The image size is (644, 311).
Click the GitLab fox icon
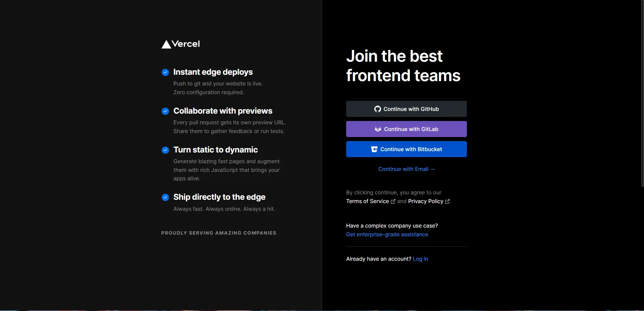point(378,129)
